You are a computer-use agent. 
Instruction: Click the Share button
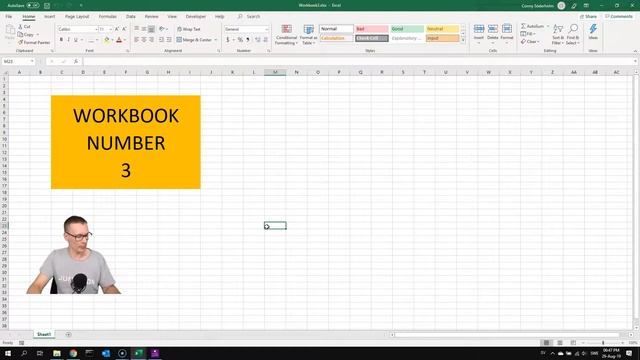[588, 17]
